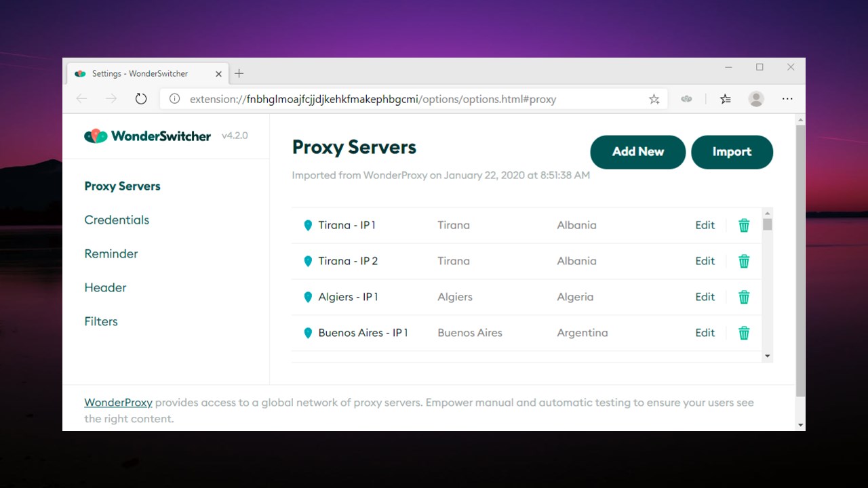Edit the Tirana - IP 1 server
The image size is (868, 488).
[705, 225]
